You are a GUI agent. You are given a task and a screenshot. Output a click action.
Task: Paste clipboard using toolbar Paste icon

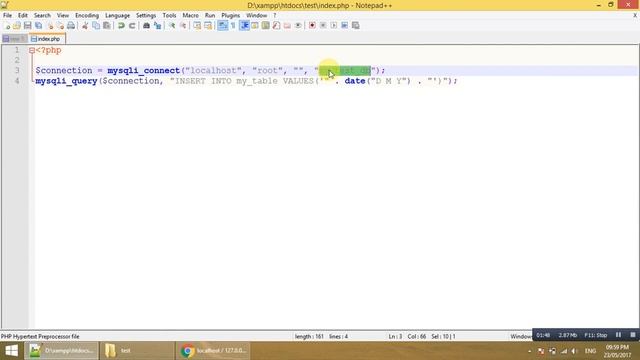pos(107,26)
